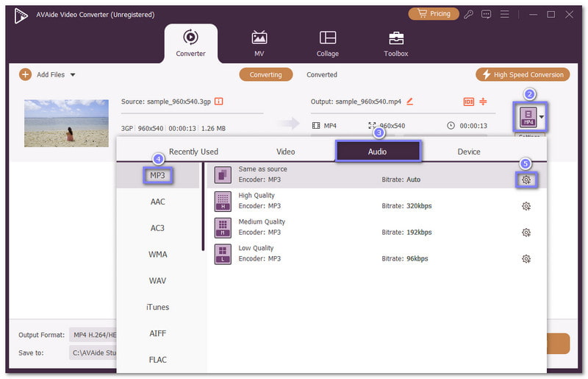Click the Add Files plus icon
The image size is (588, 379).
[25, 74]
